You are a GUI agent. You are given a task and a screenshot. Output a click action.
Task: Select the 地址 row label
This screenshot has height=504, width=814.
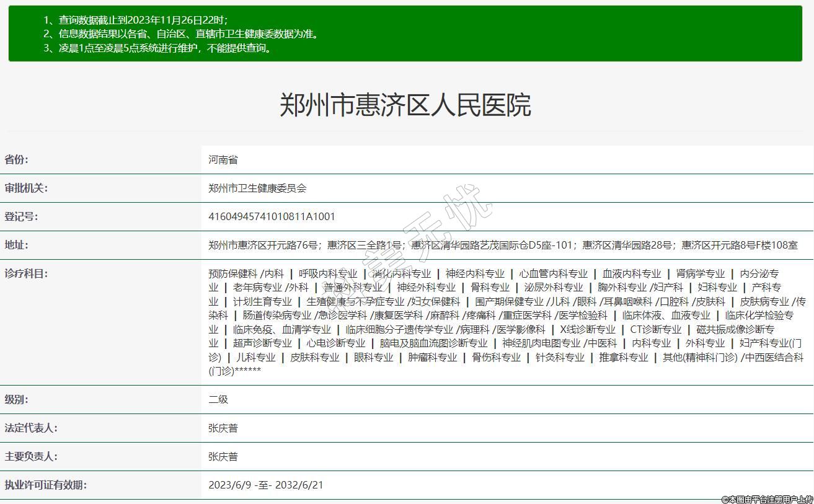(x=17, y=245)
